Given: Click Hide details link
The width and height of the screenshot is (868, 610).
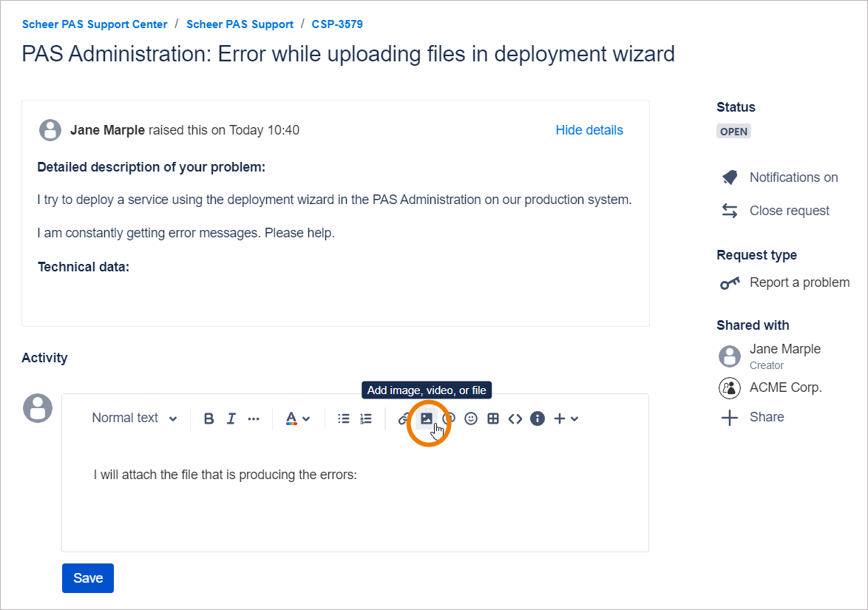Looking at the screenshot, I should pos(589,130).
